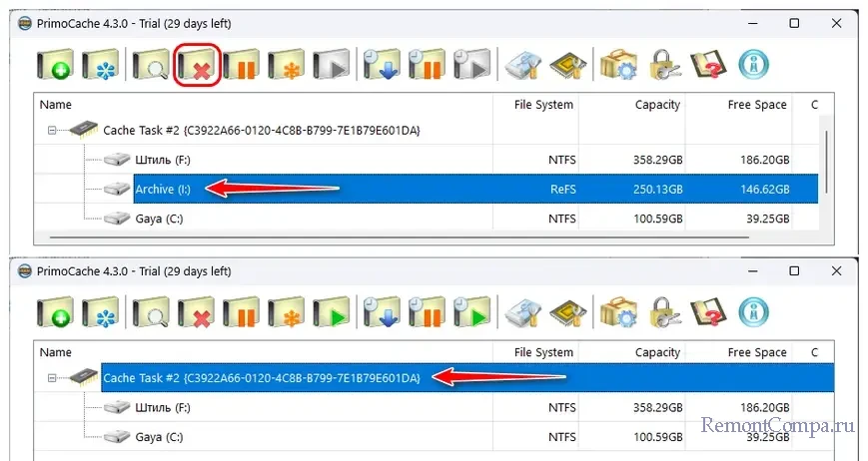Click the blue down-arrow clock icon in lower toolbar
Viewport: 868px width, 461px height.
click(x=381, y=313)
